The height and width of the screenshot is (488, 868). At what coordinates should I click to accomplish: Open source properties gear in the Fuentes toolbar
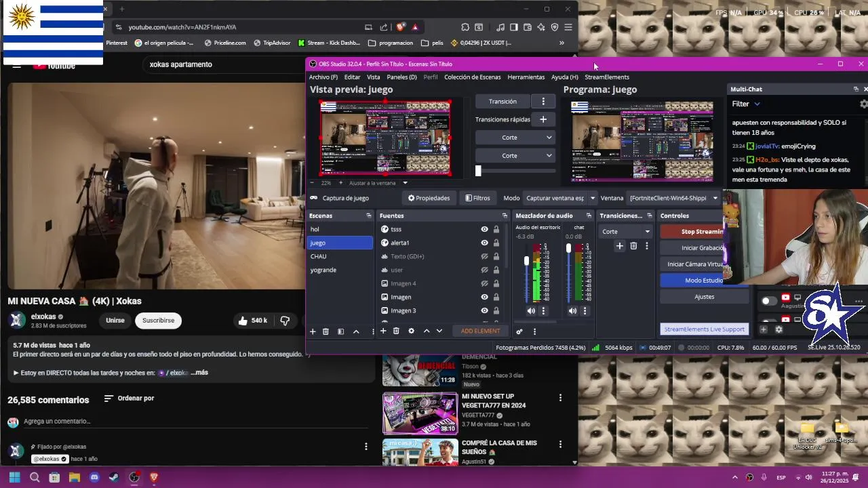(x=411, y=331)
